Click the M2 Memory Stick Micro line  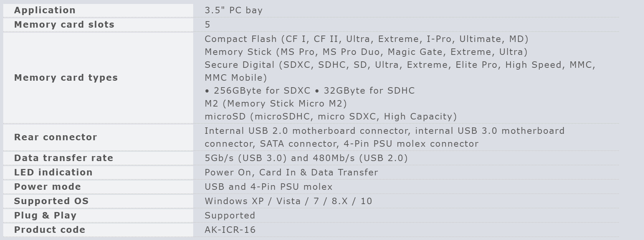pyautogui.click(x=276, y=103)
